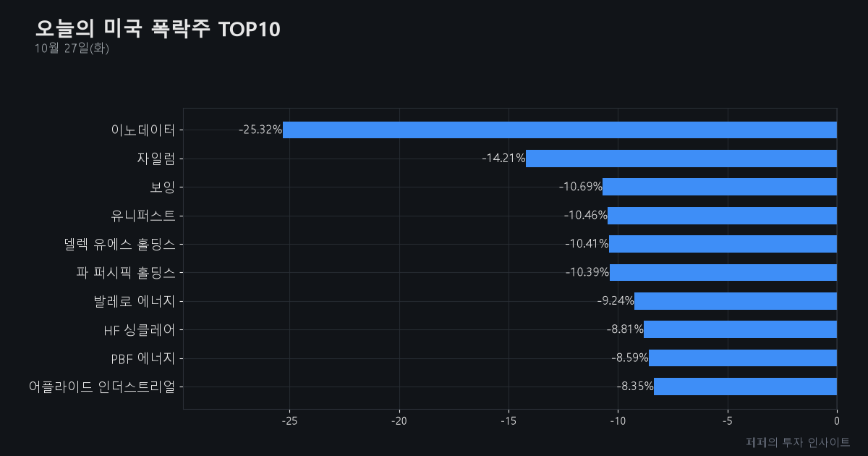Select the 어플라이드 인더스트리얼 bar
The height and width of the screenshot is (456, 868).
click(x=745, y=387)
